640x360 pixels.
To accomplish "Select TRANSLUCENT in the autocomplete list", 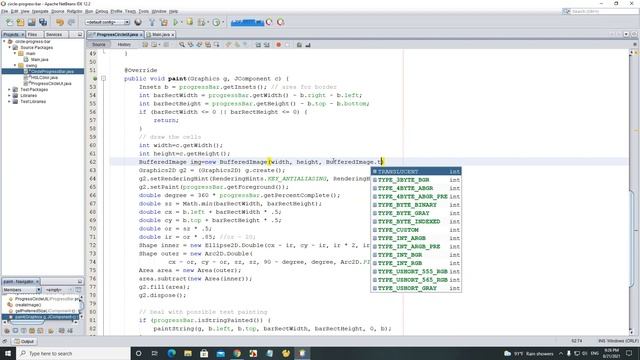I will coord(416,171).
